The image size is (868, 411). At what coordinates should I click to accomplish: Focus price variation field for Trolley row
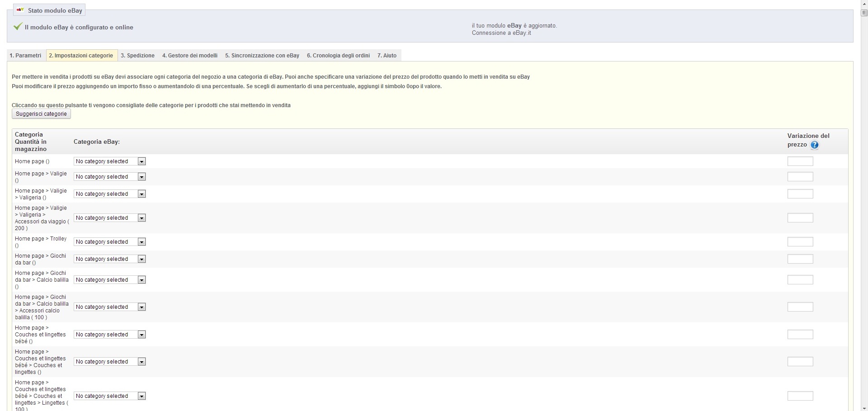coord(800,242)
